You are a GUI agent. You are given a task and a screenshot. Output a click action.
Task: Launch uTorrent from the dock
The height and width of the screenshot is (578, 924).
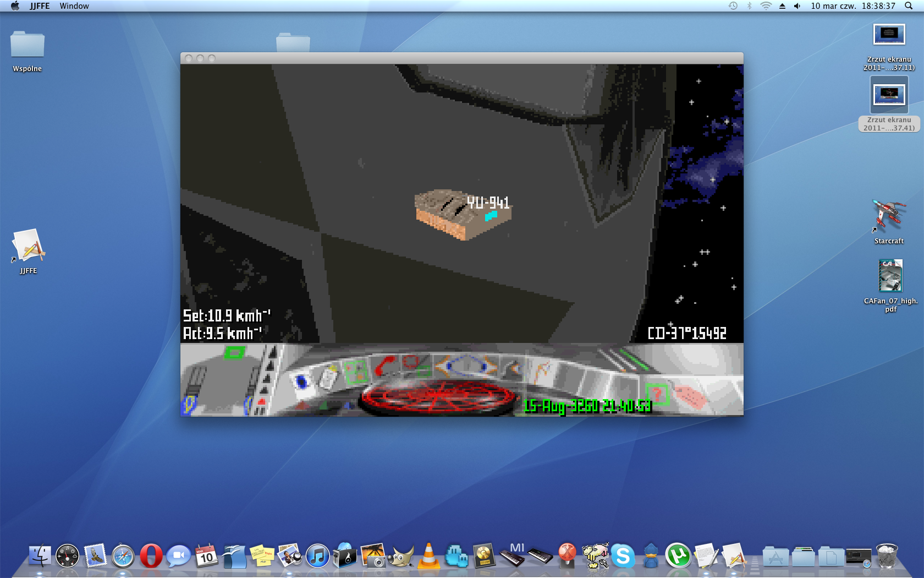(678, 556)
